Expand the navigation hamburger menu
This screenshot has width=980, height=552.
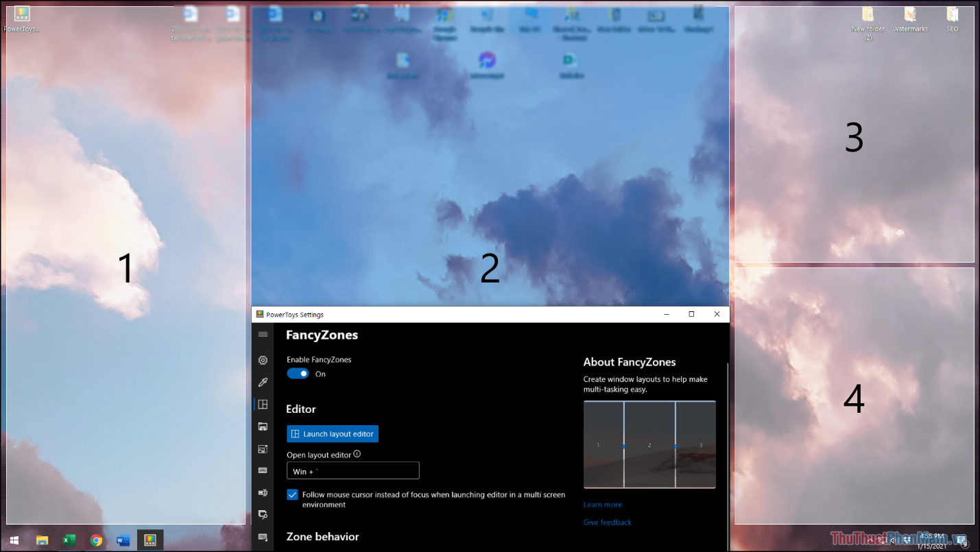[263, 334]
